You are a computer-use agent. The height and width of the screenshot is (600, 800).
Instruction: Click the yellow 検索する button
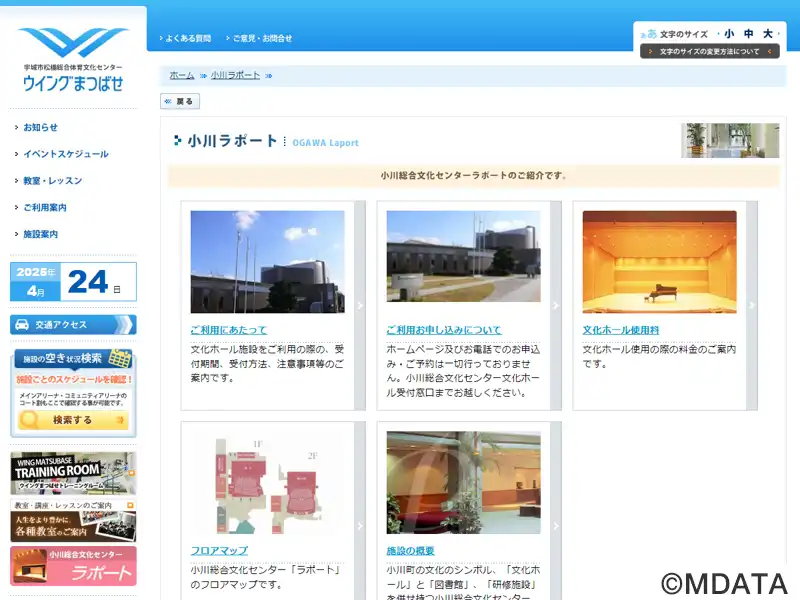tap(73, 420)
